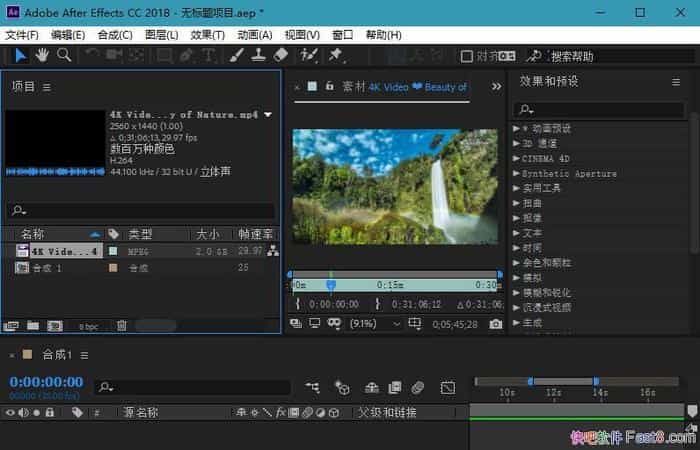The image size is (700, 450).
Task: Open the 效果(T) menu
Action: coord(208,35)
